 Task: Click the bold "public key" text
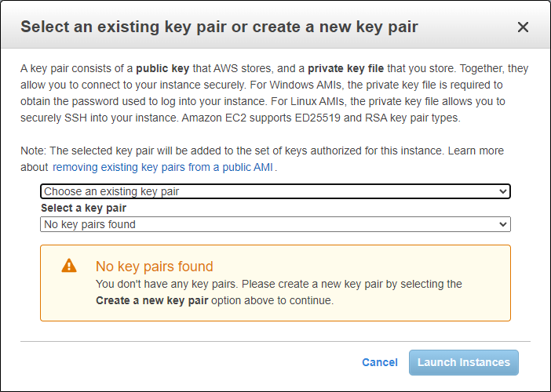(x=162, y=68)
